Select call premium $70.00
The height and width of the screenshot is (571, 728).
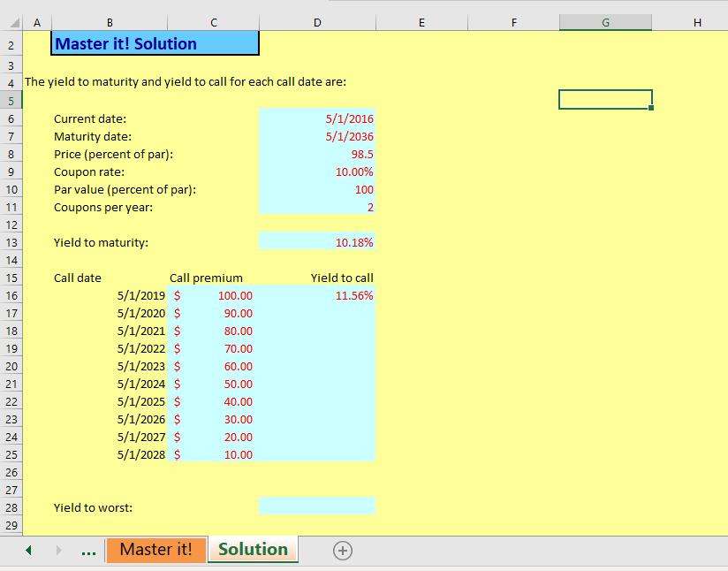[x=214, y=348]
